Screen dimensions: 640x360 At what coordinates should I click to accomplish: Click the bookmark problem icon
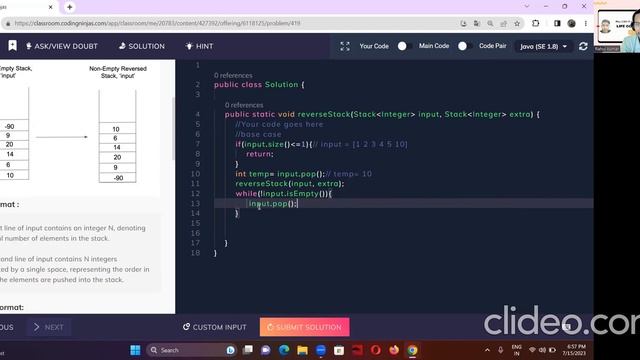(x=12, y=46)
